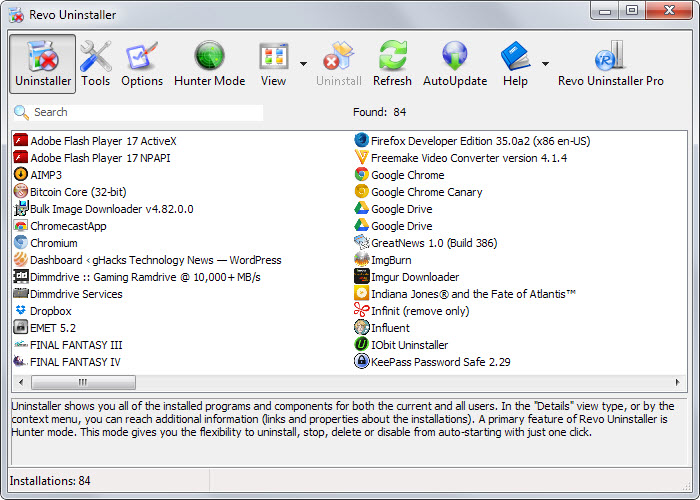Select the Freemake Video Converter icon

(362, 158)
